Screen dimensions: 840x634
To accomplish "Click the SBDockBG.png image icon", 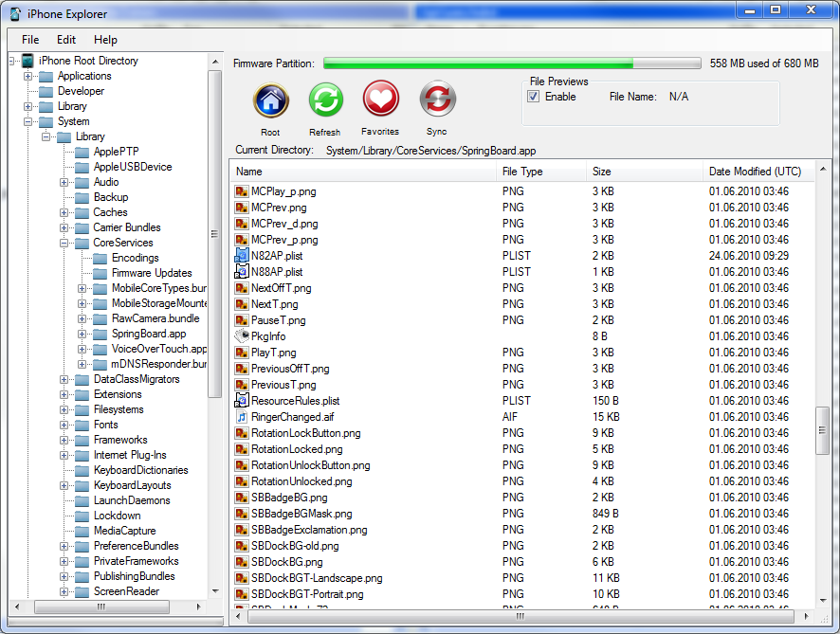I will tap(242, 562).
